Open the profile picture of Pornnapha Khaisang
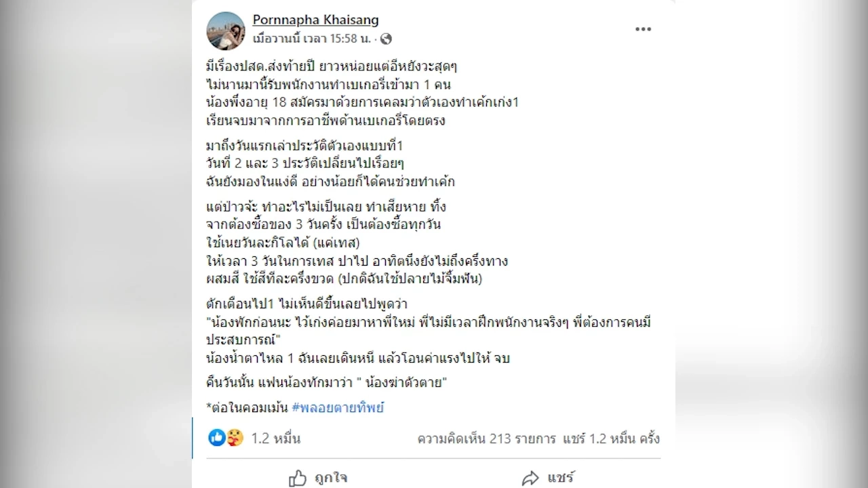 [x=226, y=31]
